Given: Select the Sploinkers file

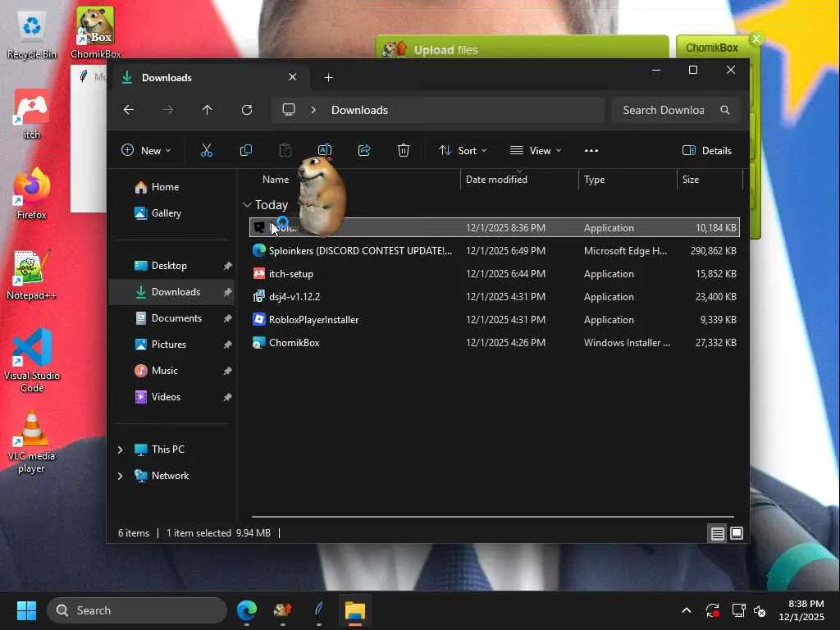Looking at the screenshot, I should click(494, 251).
